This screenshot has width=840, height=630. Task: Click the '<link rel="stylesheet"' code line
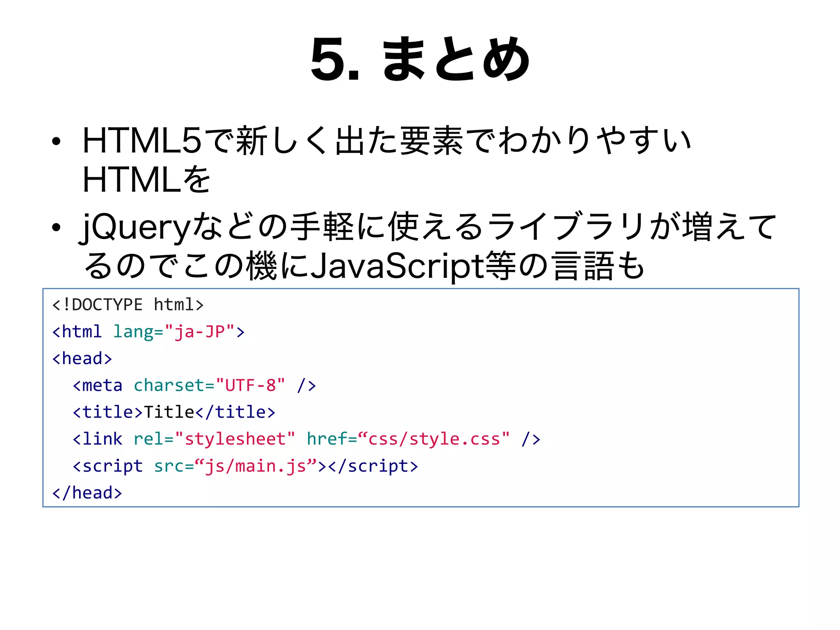click(306, 439)
